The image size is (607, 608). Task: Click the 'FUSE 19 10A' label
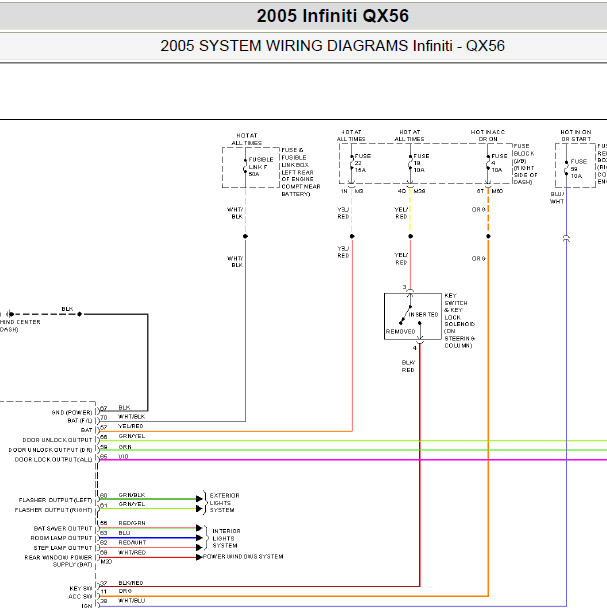pyautogui.click(x=421, y=163)
